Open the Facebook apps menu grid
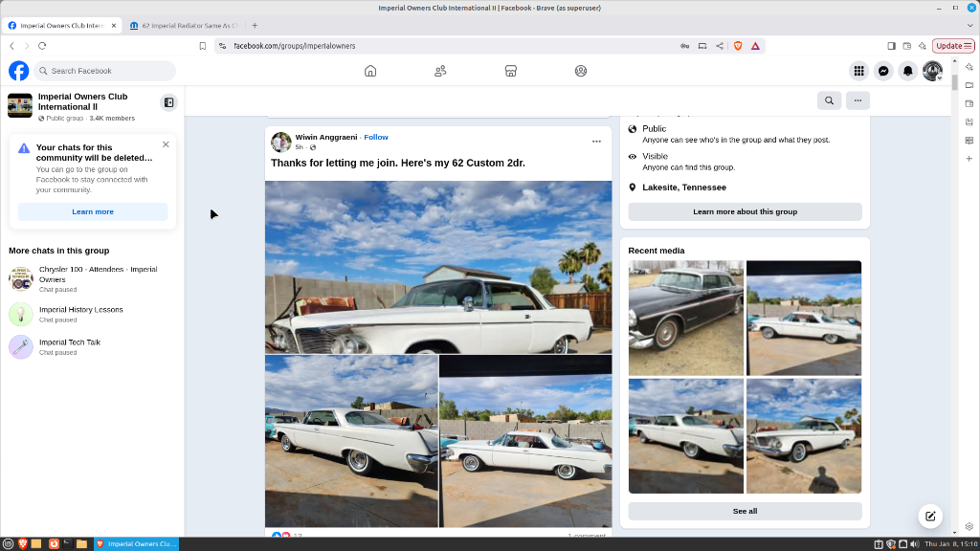 pyautogui.click(x=857, y=71)
